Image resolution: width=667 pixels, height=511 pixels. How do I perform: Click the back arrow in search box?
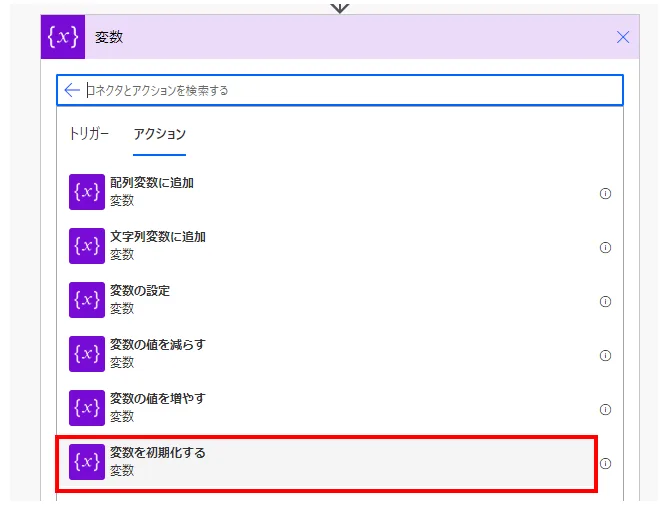point(72,90)
